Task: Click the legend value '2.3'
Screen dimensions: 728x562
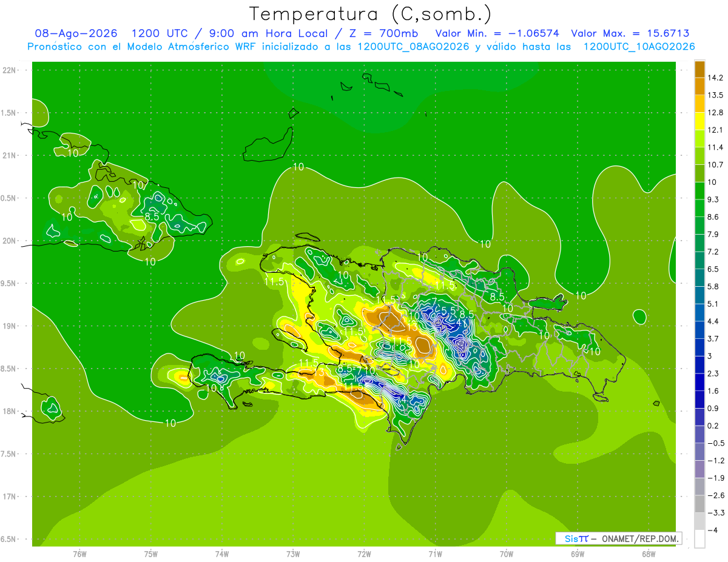Action: 715,373
